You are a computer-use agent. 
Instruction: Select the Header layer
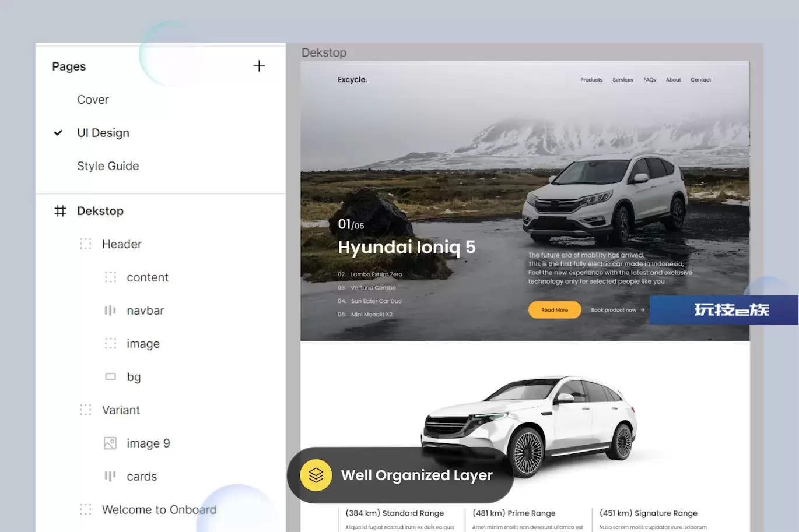pyautogui.click(x=122, y=244)
